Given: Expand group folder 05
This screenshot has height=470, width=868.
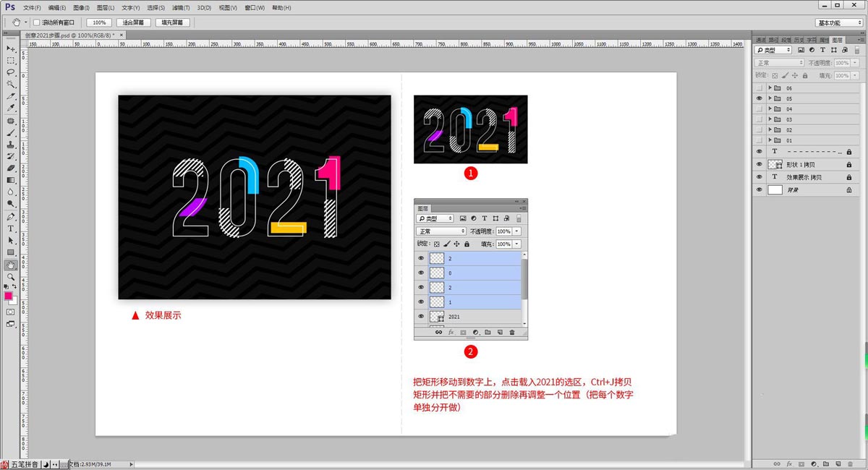Looking at the screenshot, I should click(x=770, y=98).
